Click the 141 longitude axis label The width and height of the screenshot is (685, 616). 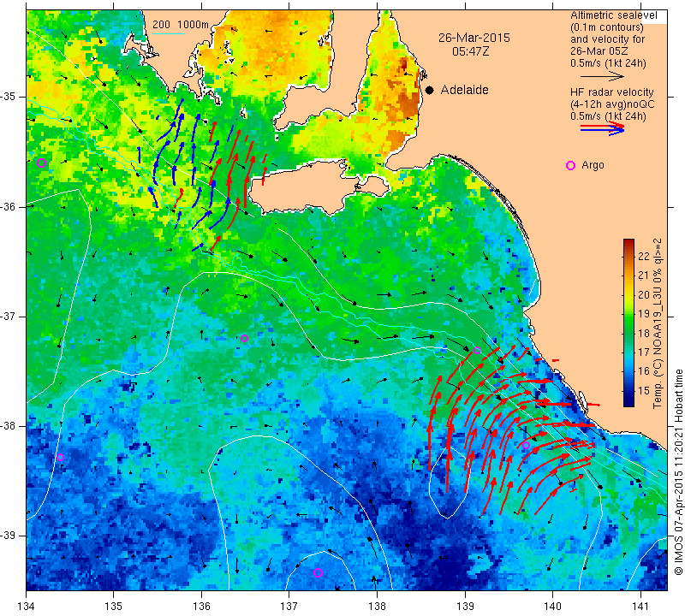pyautogui.click(x=640, y=606)
